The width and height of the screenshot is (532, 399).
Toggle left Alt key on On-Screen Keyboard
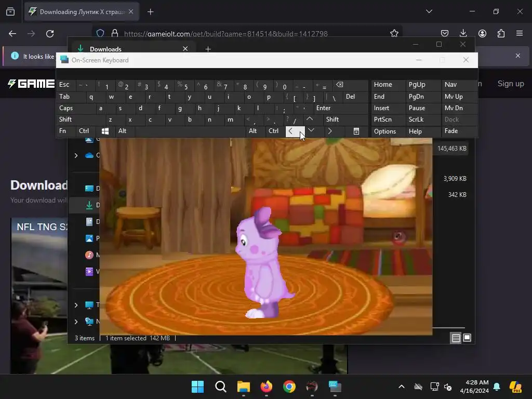pos(125,131)
